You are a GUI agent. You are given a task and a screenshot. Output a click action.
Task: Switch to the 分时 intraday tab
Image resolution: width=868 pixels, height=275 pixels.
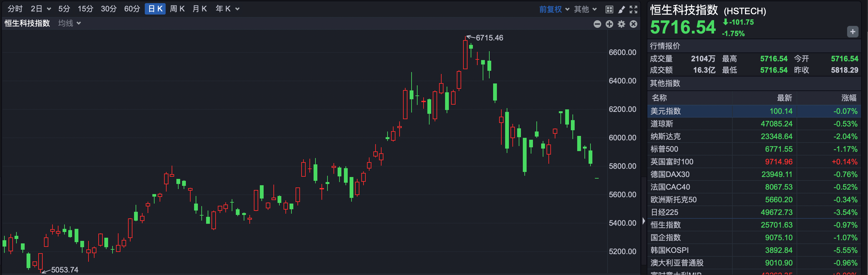15,9
